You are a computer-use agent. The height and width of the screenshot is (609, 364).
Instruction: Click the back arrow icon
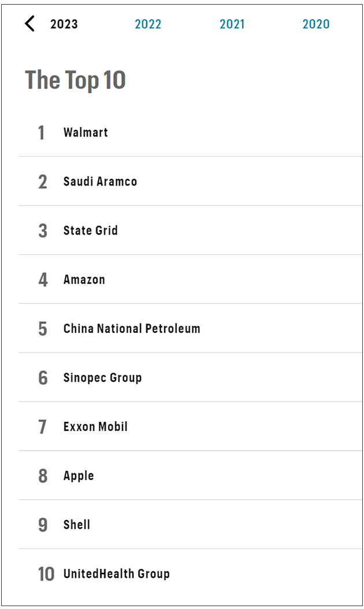tap(29, 24)
